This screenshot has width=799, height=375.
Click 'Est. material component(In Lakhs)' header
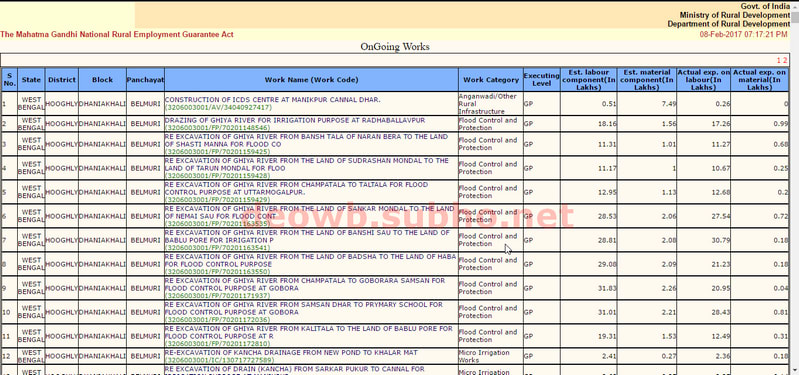(x=647, y=79)
